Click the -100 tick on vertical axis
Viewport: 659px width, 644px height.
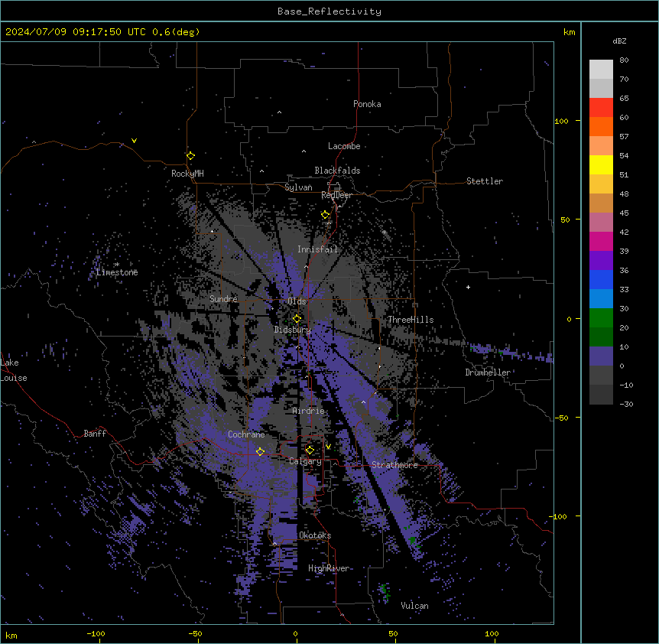click(559, 516)
